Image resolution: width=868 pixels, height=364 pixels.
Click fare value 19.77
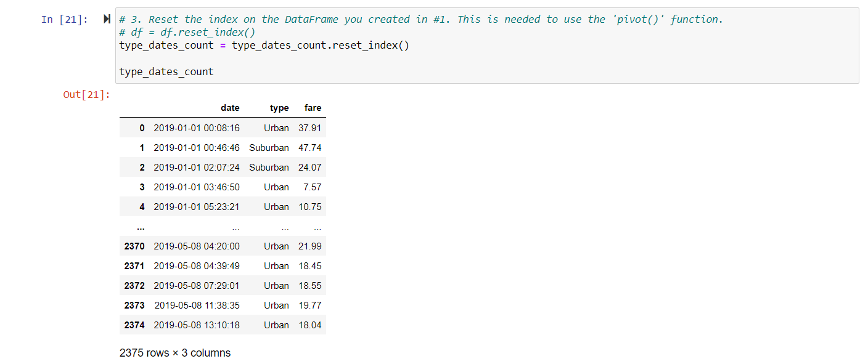[310, 305]
